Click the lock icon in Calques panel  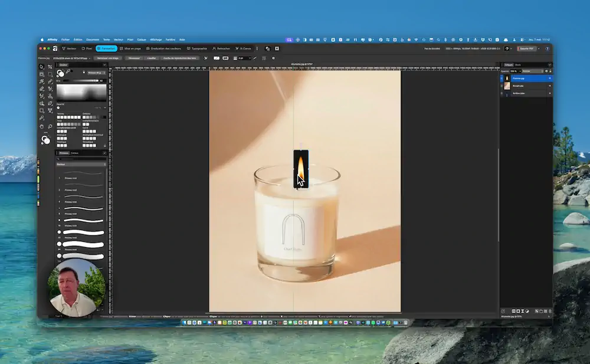point(550,71)
